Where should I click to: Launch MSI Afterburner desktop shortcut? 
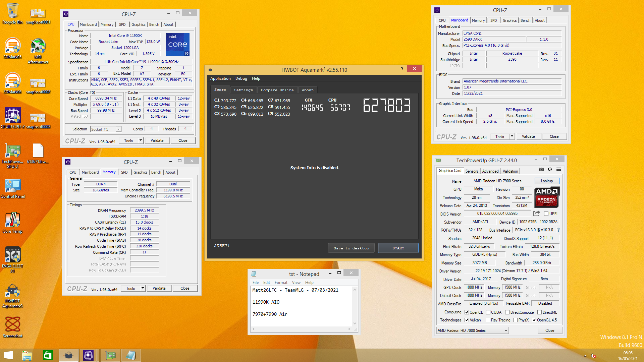coord(38,51)
